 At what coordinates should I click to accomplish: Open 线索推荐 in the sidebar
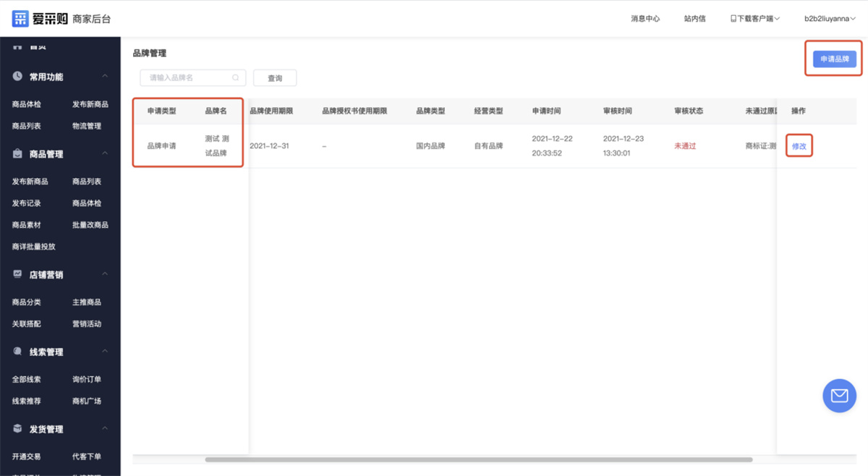[x=27, y=401]
